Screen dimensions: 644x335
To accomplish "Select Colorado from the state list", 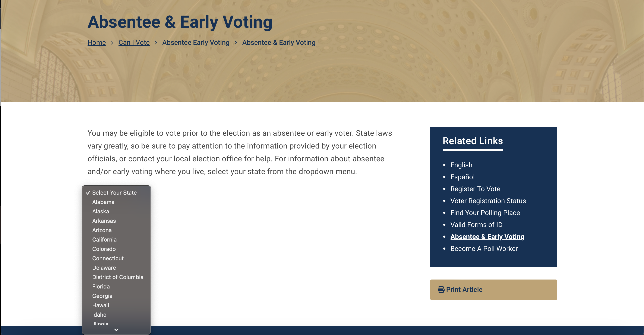I will pos(104,249).
